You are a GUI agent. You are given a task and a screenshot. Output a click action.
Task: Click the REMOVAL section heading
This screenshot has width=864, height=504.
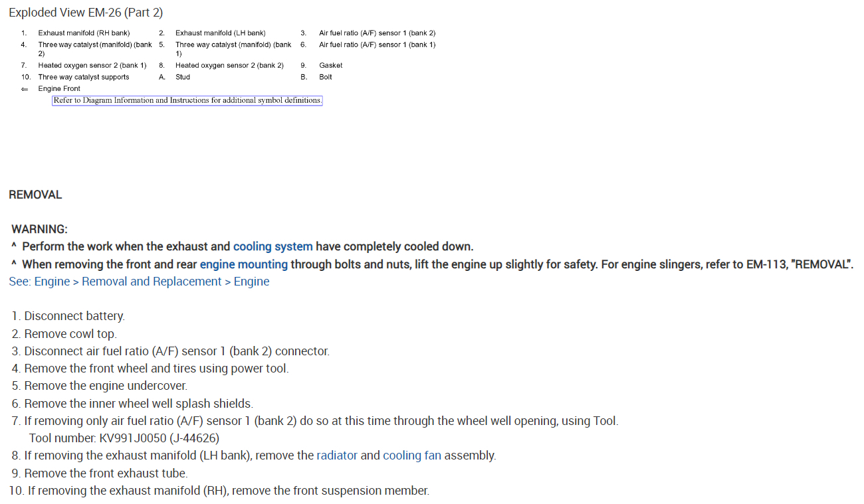coord(35,195)
